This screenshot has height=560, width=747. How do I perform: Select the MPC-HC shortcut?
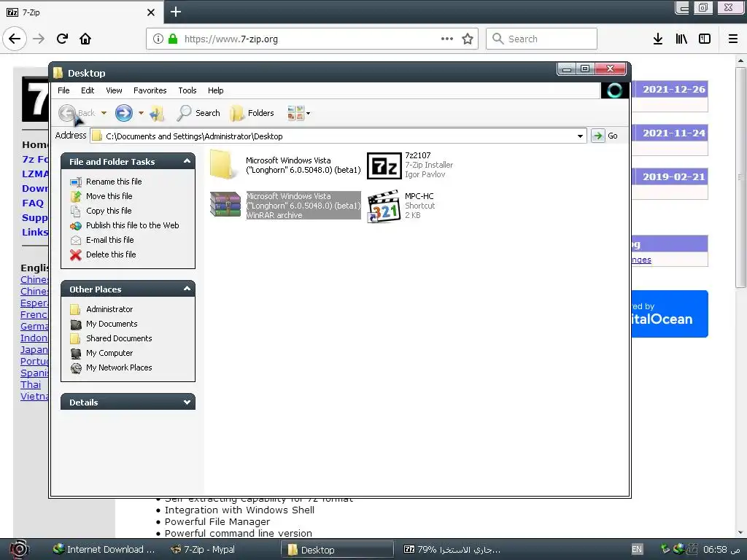point(401,206)
